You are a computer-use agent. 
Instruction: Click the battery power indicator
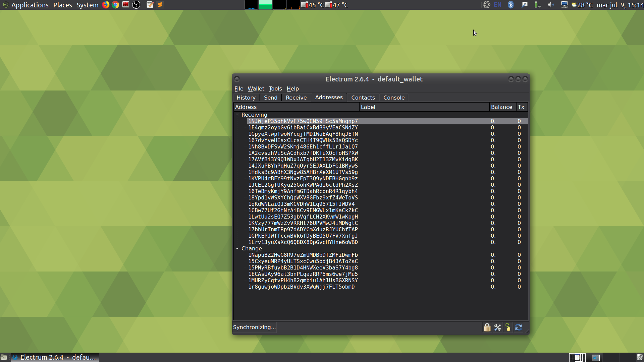pyautogui.click(x=538, y=5)
